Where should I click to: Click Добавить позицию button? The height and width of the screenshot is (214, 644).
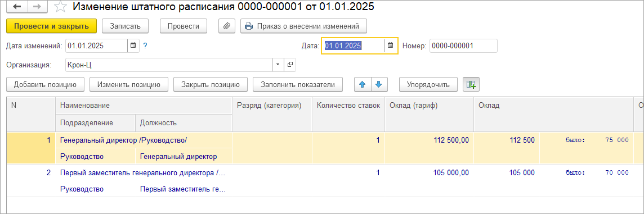(45, 84)
